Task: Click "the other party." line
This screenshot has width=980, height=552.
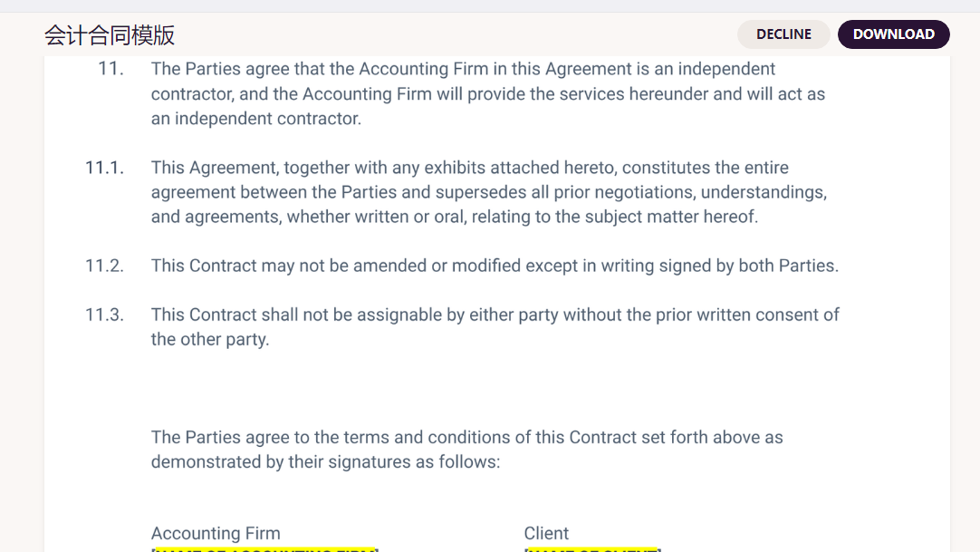Action: 210,340
